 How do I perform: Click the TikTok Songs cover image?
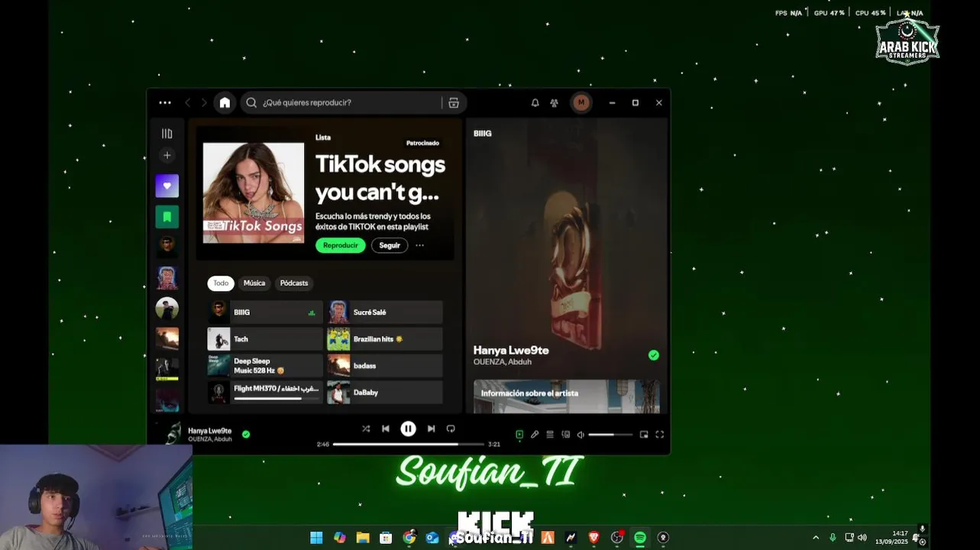254,192
